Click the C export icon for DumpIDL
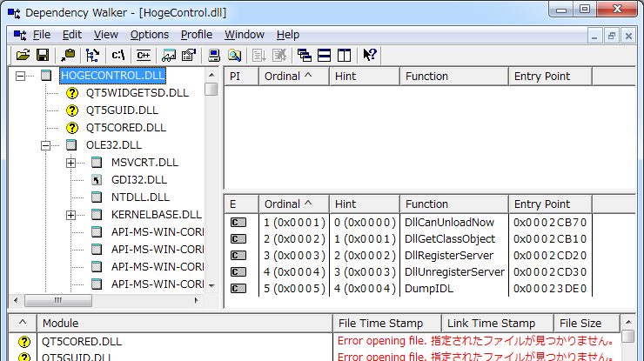644x361 pixels. tap(238, 289)
